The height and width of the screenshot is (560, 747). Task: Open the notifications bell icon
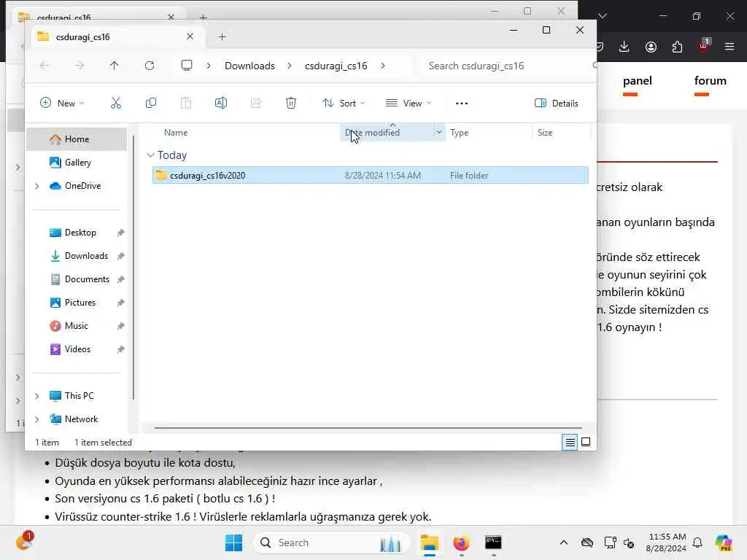[697, 542]
